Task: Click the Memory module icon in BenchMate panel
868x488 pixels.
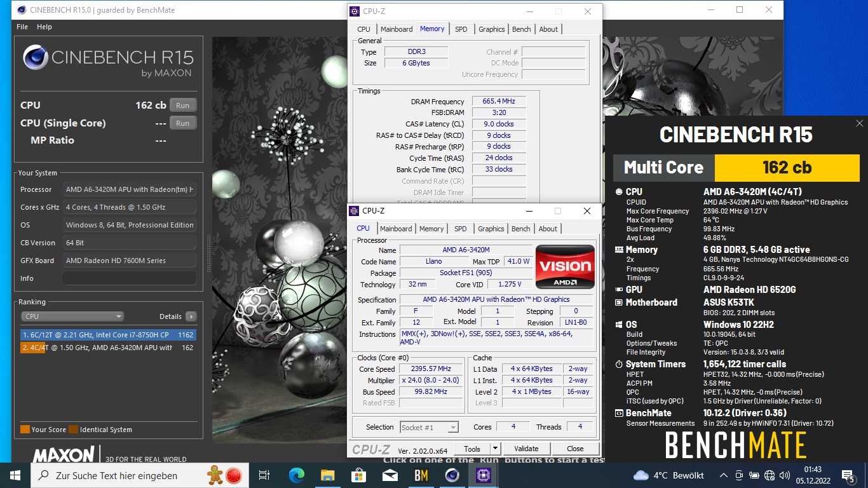Action: coord(619,250)
